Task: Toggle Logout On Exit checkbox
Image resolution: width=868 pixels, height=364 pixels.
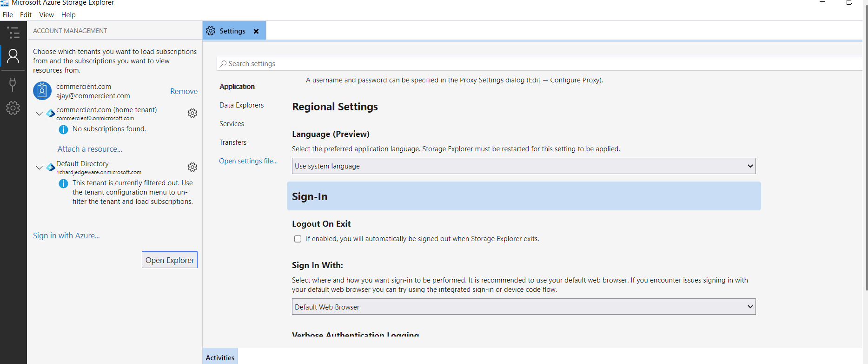Action: (x=298, y=239)
